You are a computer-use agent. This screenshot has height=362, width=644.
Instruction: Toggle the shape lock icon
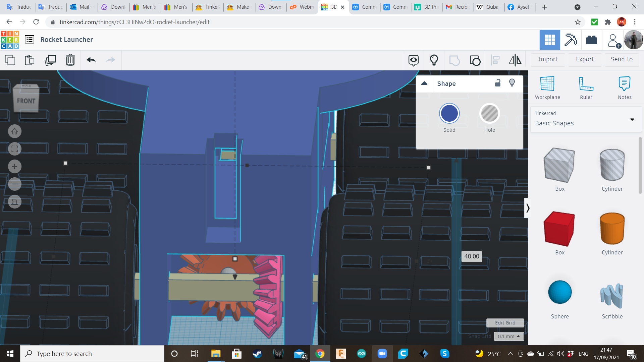(498, 83)
